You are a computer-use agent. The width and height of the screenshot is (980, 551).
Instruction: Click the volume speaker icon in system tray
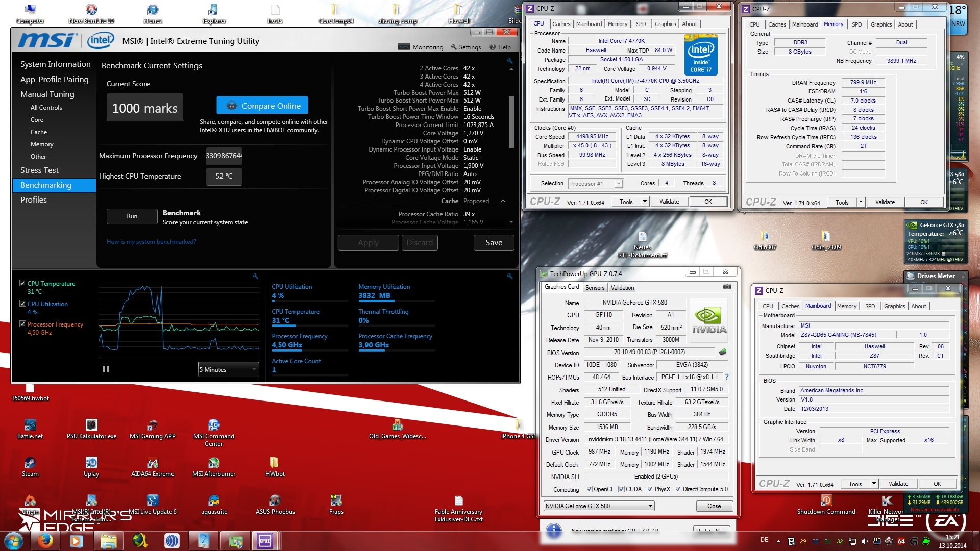pyautogui.click(x=865, y=541)
